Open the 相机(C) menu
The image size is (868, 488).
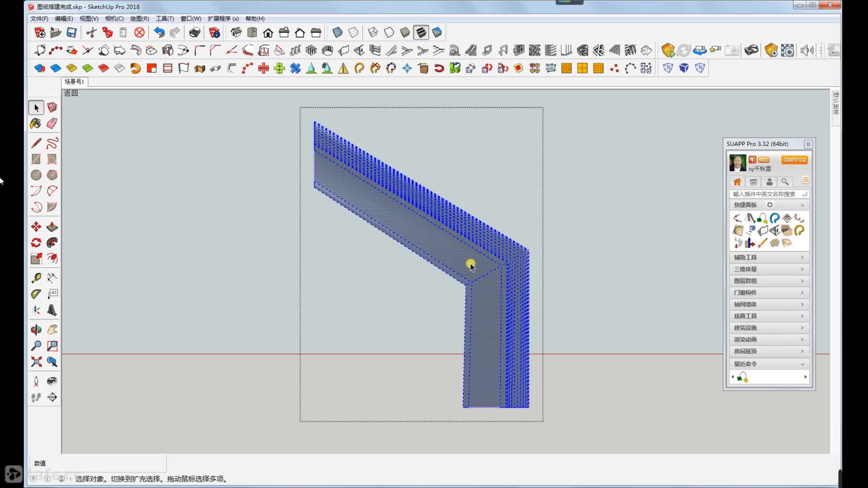114,19
